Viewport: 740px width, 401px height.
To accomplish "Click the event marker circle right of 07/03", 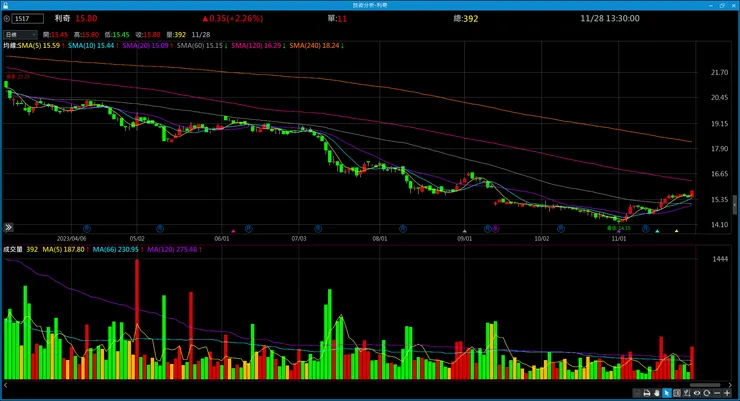I will tap(318, 229).
